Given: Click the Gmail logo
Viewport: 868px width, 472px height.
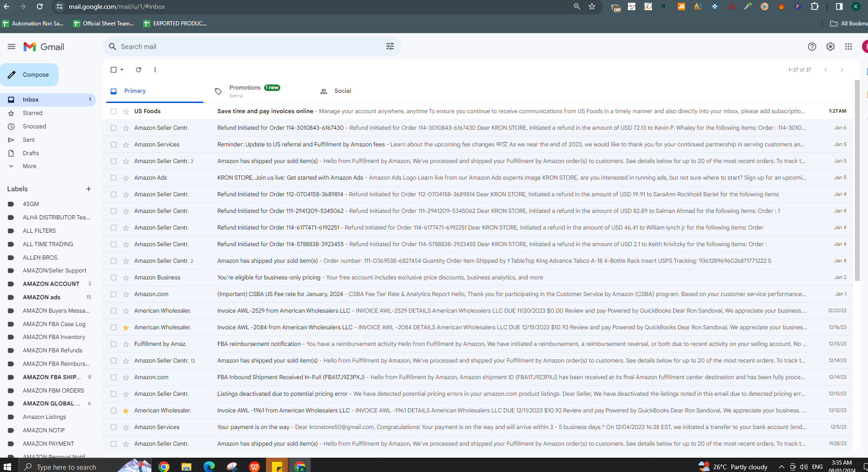Looking at the screenshot, I should pyautogui.click(x=44, y=47).
